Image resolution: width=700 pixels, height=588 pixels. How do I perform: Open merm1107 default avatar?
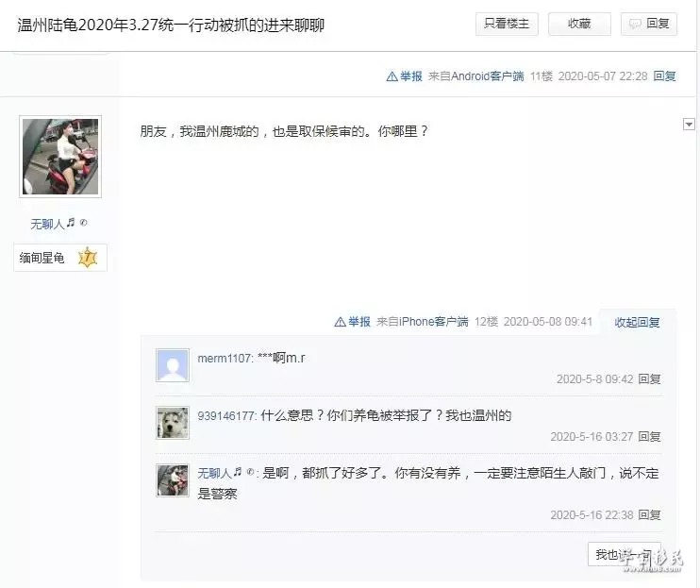pyautogui.click(x=173, y=365)
